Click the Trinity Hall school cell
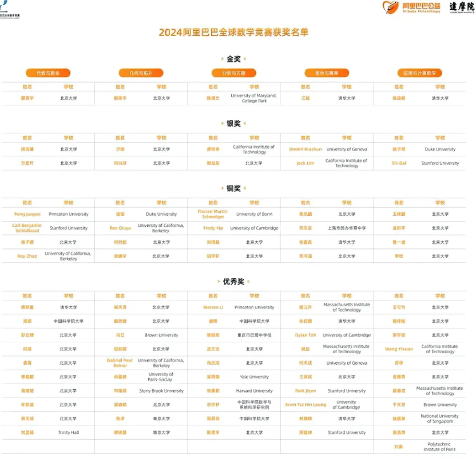This screenshot has height=462, width=476. coord(69,433)
